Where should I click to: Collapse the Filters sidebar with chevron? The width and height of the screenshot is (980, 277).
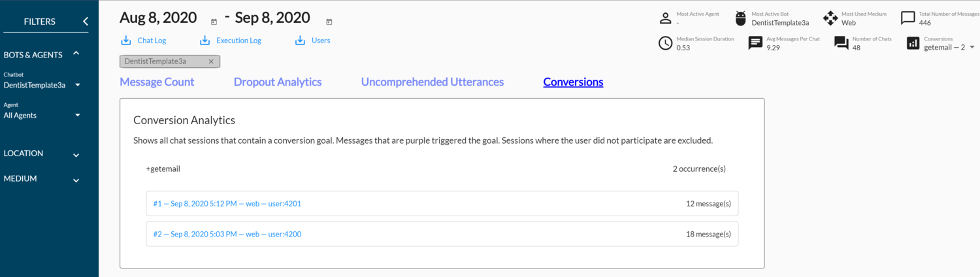coord(85,22)
